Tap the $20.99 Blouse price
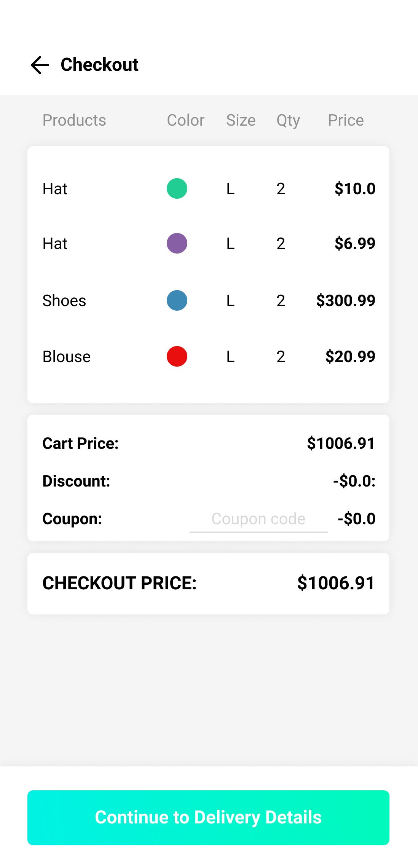Image resolution: width=418 pixels, height=868 pixels. 350,356
